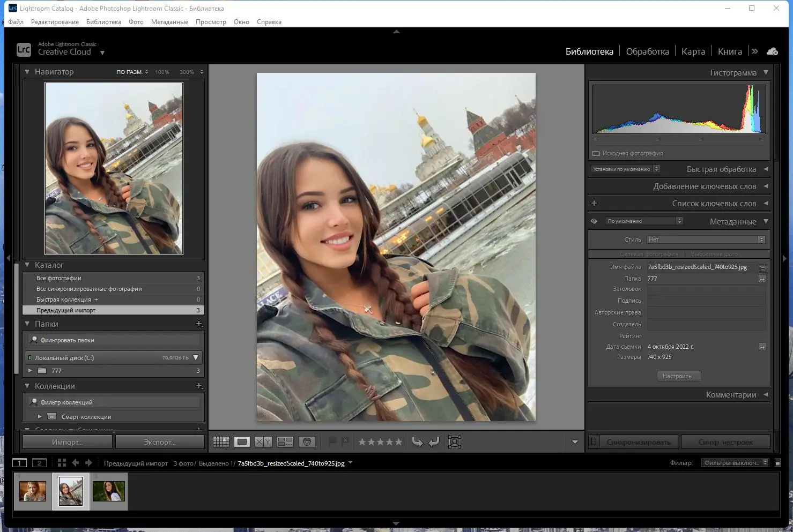Click the 'Импорт...' button
Viewport: 793px width, 532px height.
68,442
